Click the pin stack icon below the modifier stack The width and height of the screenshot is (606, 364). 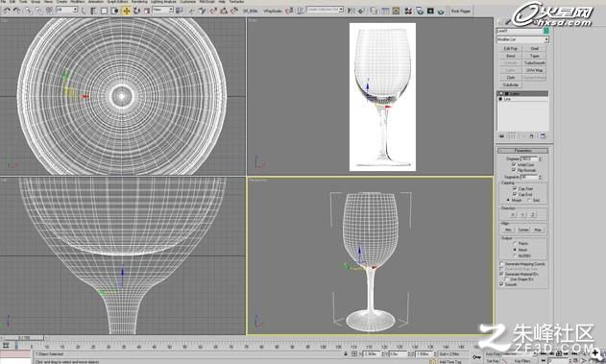tap(501, 136)
